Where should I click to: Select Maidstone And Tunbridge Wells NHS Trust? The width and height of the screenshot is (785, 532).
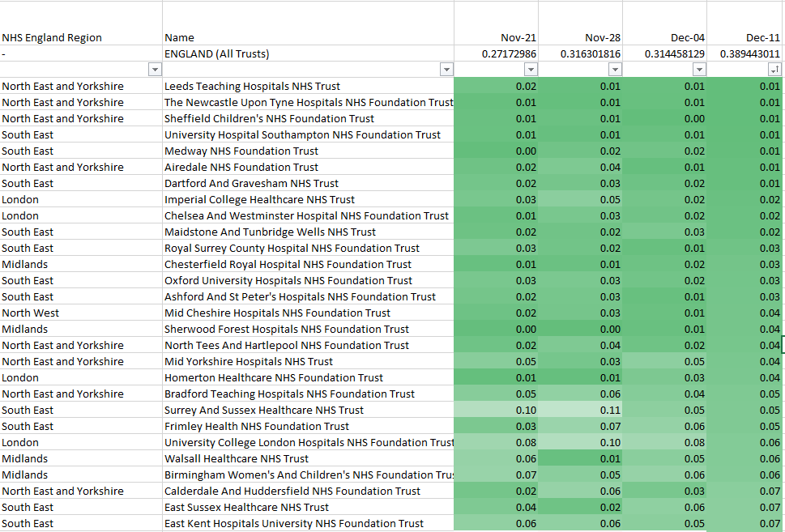309,232
